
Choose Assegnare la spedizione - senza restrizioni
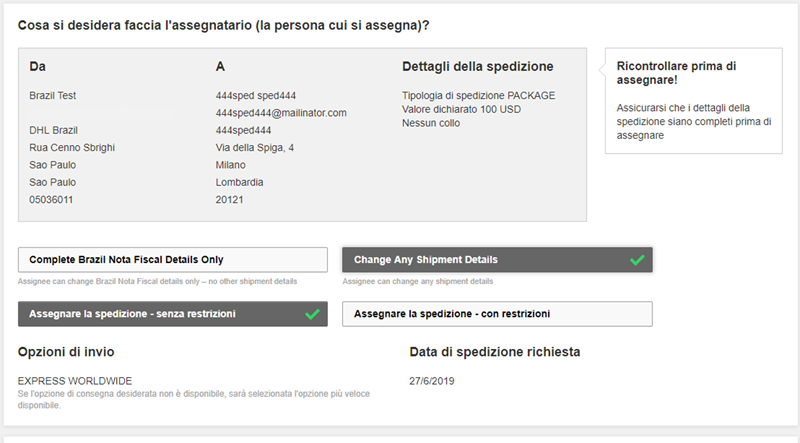[172, 314]
